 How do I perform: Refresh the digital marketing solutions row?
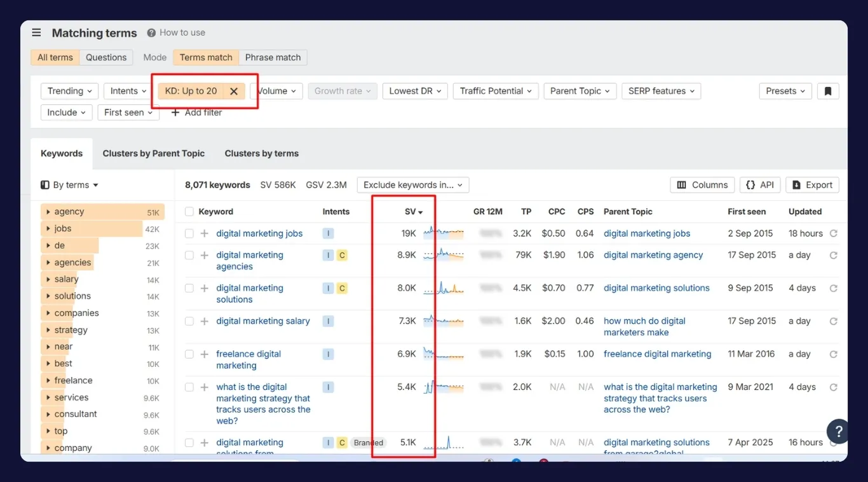pyautogui.click(x=833, y=288)
